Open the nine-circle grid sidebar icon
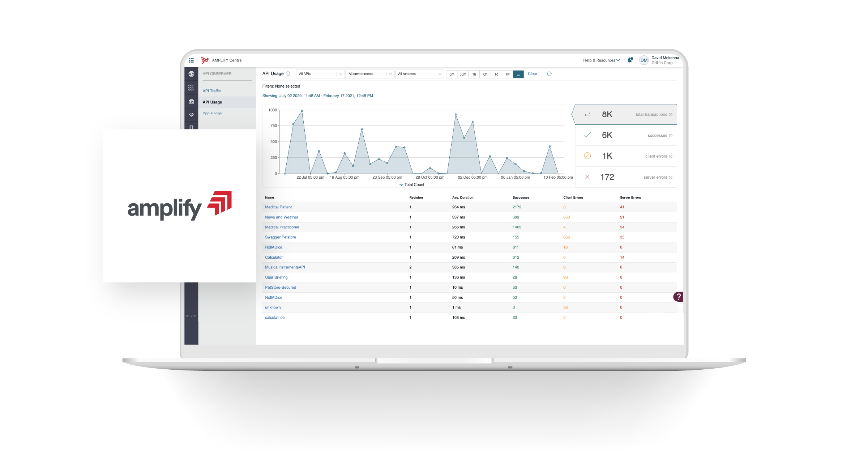 (191, 88)
